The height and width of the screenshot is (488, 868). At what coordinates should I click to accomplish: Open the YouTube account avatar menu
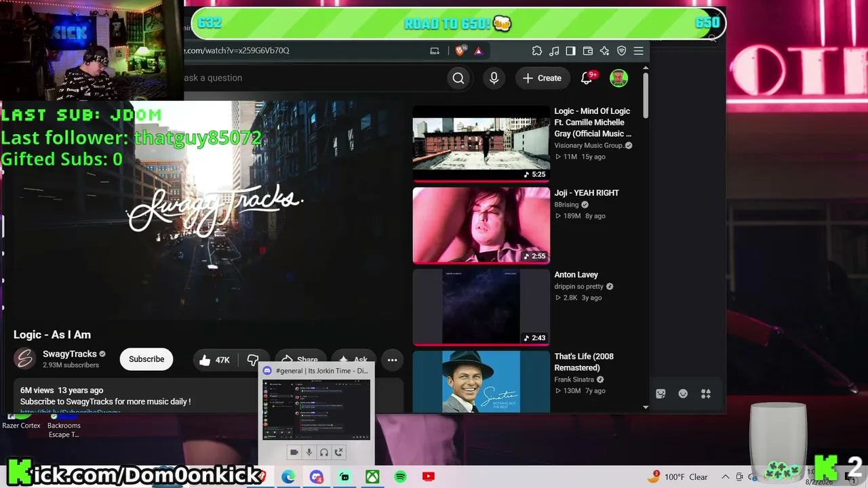coord(618,78)
